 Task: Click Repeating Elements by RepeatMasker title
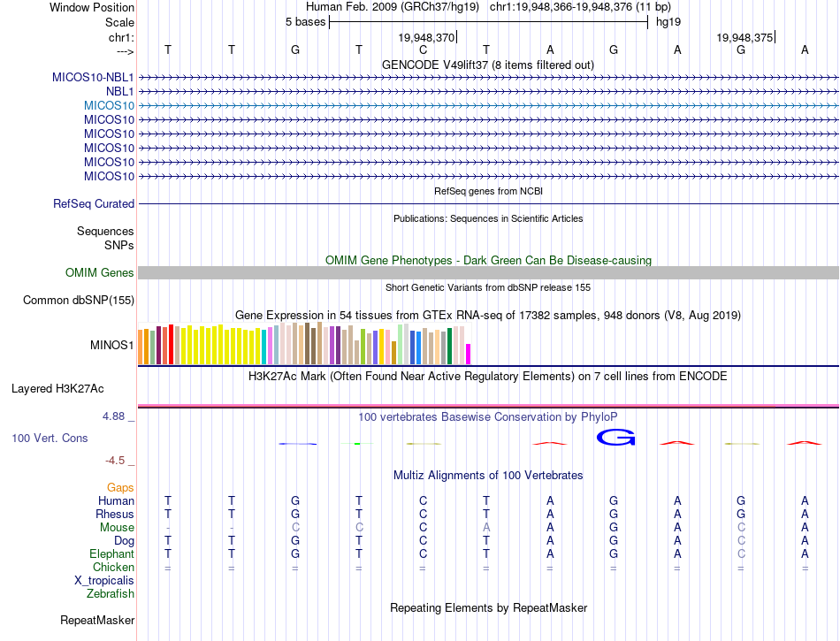point(488,607)
